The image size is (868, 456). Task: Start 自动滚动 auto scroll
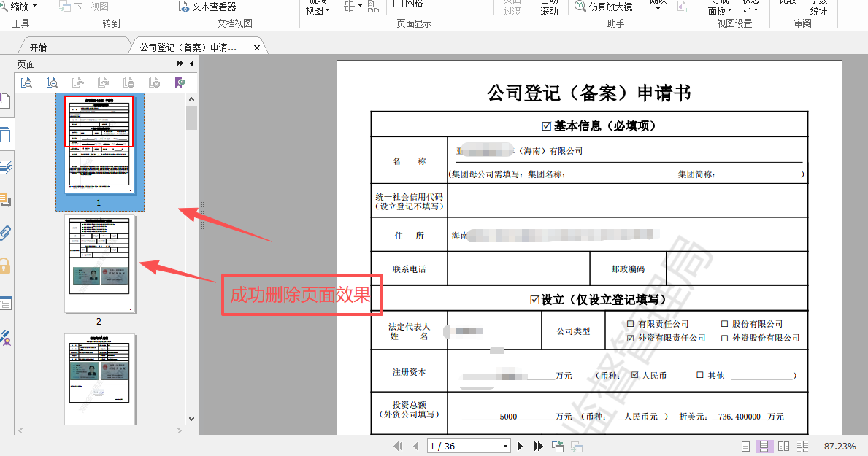[549, 8]
